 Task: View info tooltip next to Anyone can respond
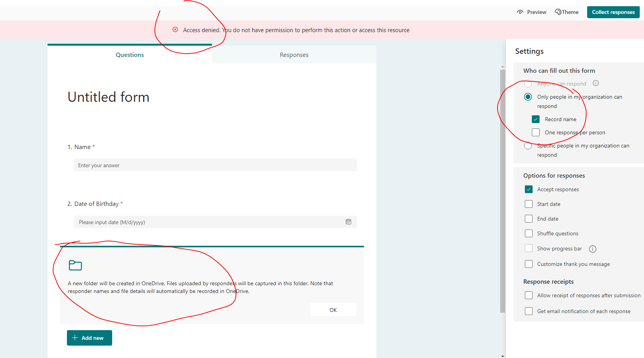[596, 83]
